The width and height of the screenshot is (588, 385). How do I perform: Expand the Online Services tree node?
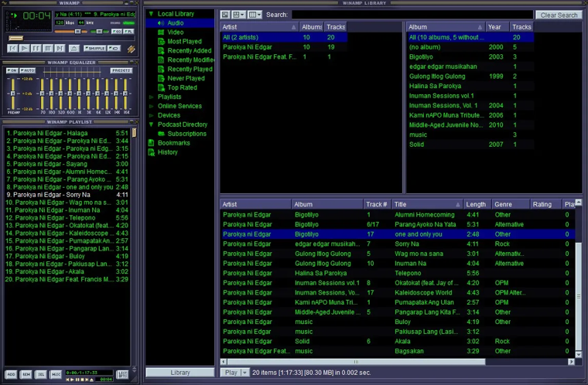click(152, 106)
